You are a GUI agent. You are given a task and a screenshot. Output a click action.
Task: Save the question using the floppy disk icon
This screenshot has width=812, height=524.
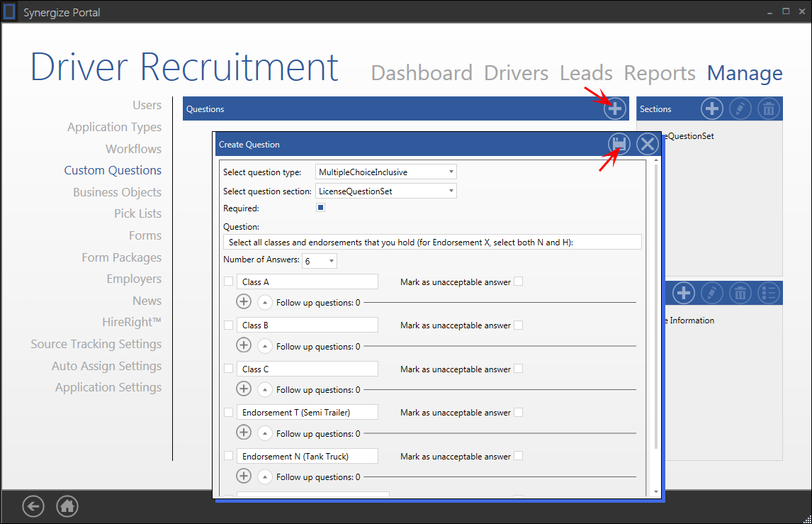pos(619,144)
